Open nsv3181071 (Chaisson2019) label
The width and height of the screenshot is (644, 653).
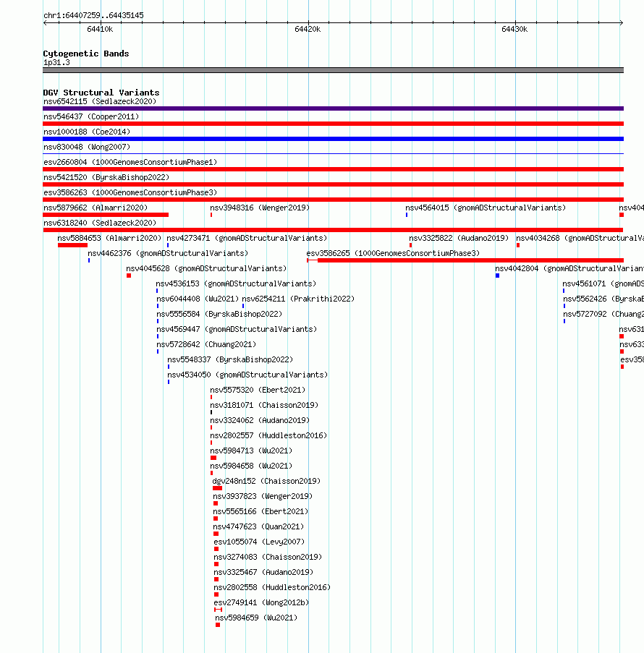tap(264, 405)
